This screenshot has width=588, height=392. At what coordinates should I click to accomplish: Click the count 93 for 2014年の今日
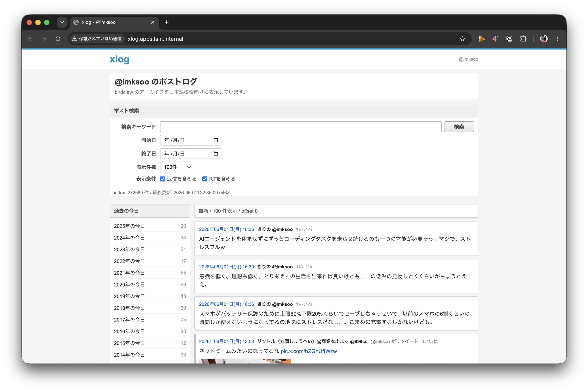pos(183,355)
